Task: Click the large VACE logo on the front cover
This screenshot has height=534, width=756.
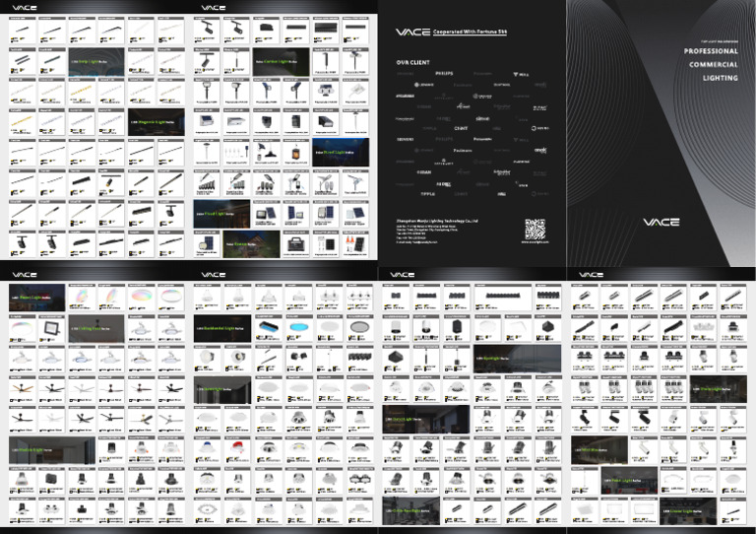Action: [x=661, y=222]
